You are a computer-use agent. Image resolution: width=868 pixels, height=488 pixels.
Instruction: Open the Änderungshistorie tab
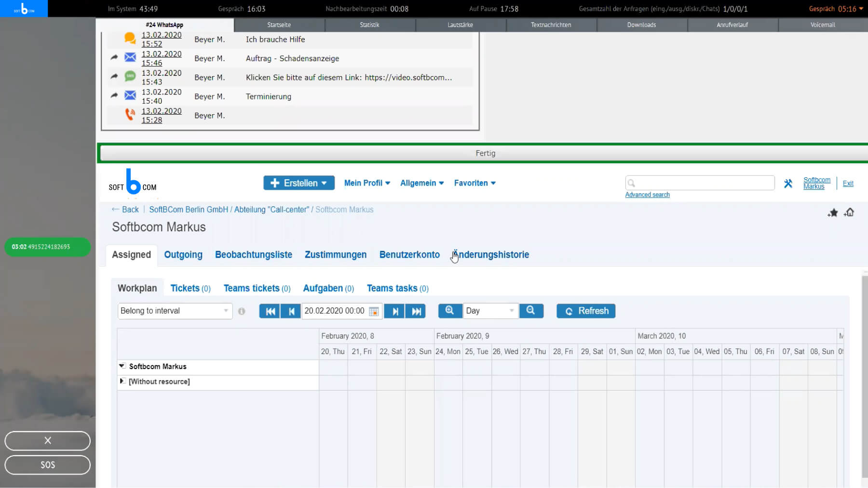tap(490, 255)
